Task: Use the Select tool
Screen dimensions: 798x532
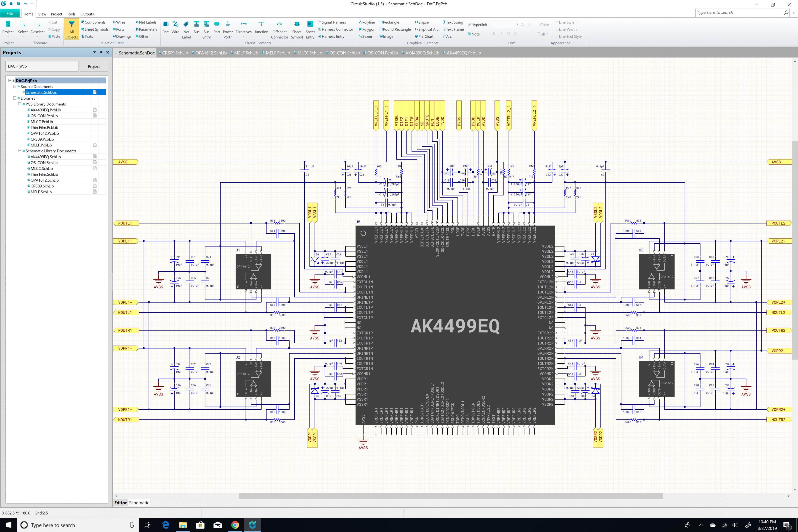Action: [23, 29]
